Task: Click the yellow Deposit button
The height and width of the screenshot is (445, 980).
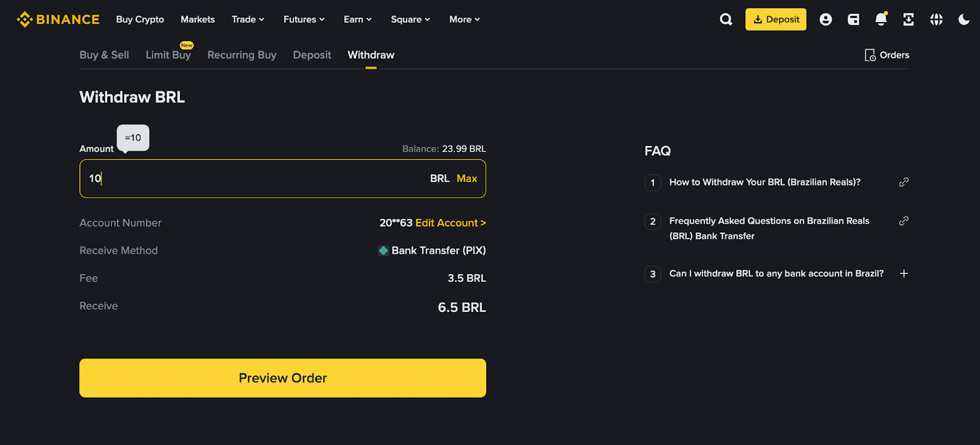Action: [x=776, y=20]
